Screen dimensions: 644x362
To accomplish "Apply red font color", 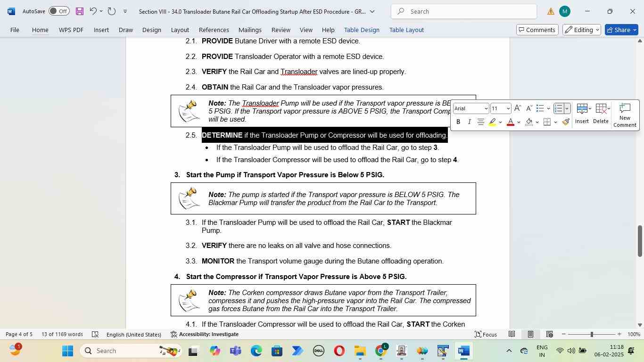I will coord(510,122).
